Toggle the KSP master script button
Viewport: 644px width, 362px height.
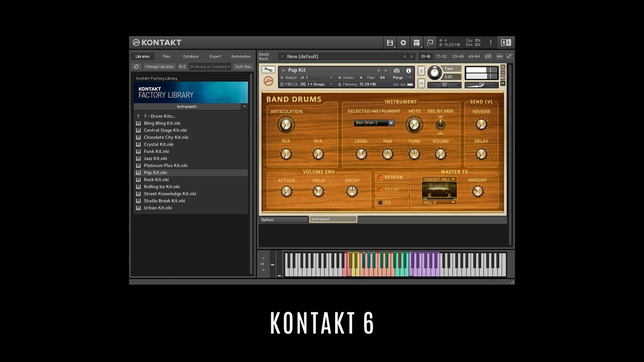point(488,56)
